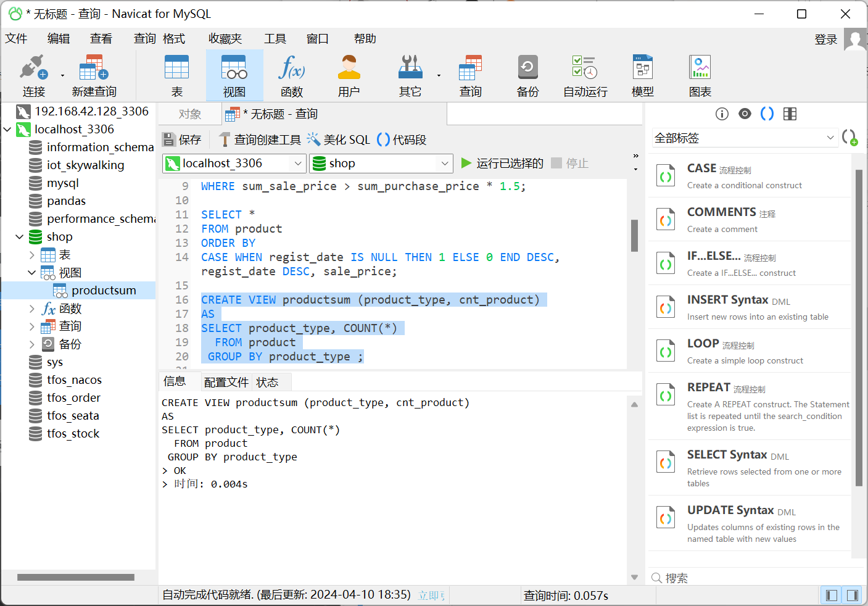This screenshot has width=868, height=606.
Task: Open the 连接 connection tool
Action: pyautogui.click(x=34, y=75)
